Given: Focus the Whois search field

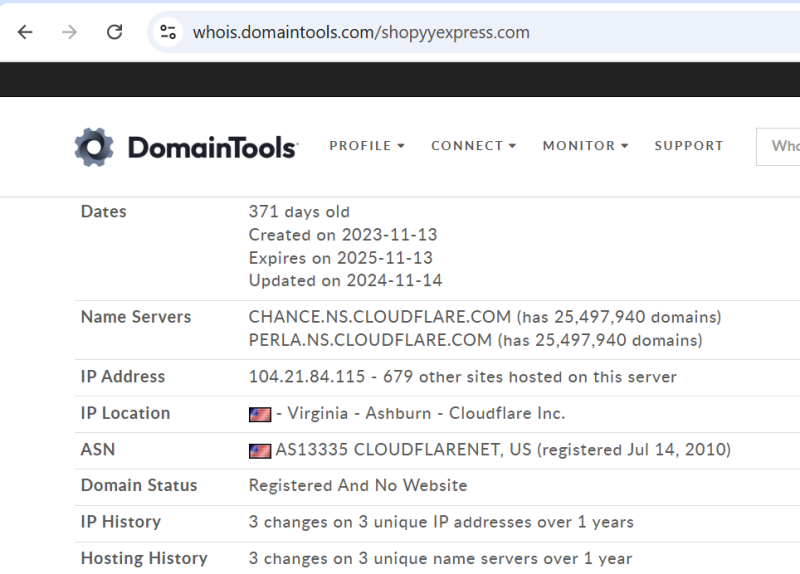Looking at the screenshot, I should click(778, 146).
